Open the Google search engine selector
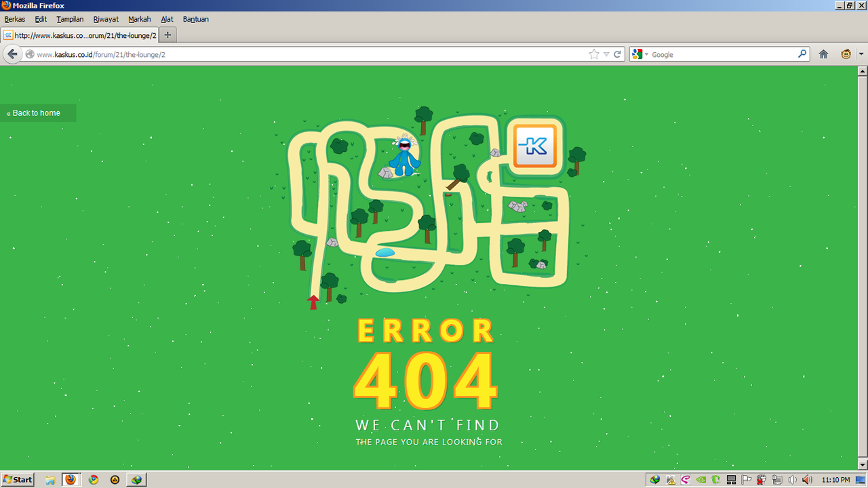868x488 pixels. (639, 54)
